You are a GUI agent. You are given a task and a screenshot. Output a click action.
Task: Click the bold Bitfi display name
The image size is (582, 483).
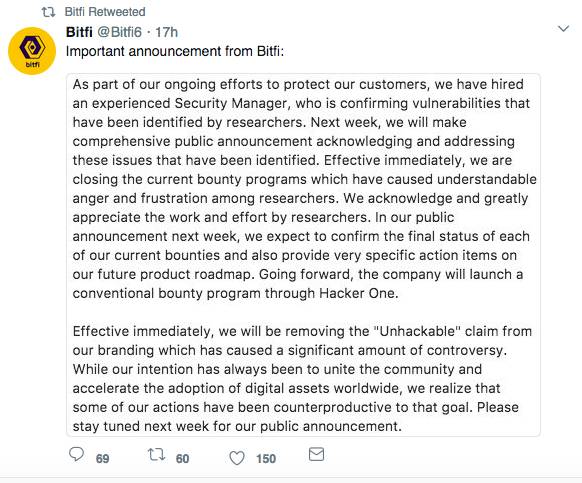click(x=79, y=32)
